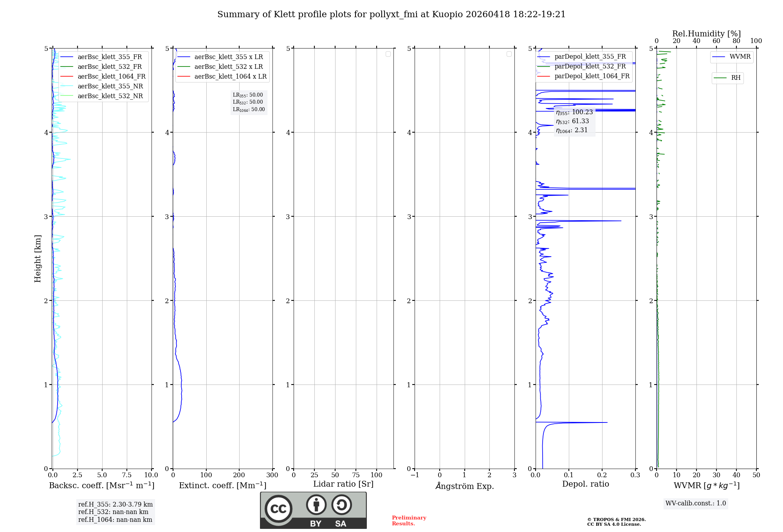783x532 pixels.
Task: Click the parDepol_klett_1064_FR legend entry
Action: [x=592, y=76]
